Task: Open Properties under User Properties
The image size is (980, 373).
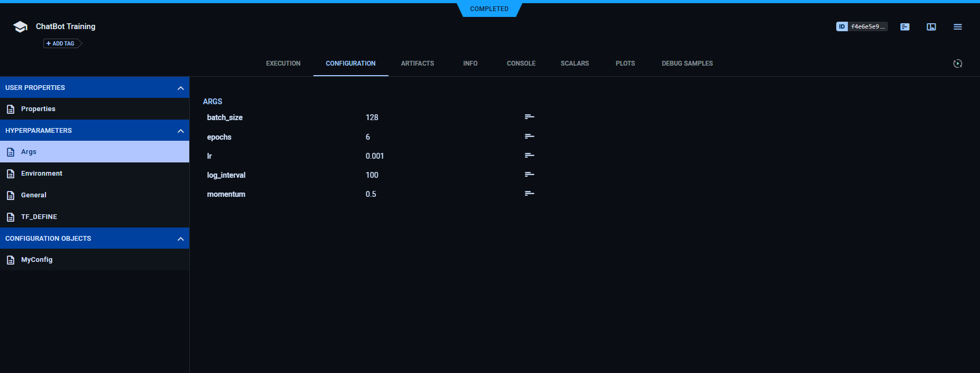Action: [x=38, y=109]
